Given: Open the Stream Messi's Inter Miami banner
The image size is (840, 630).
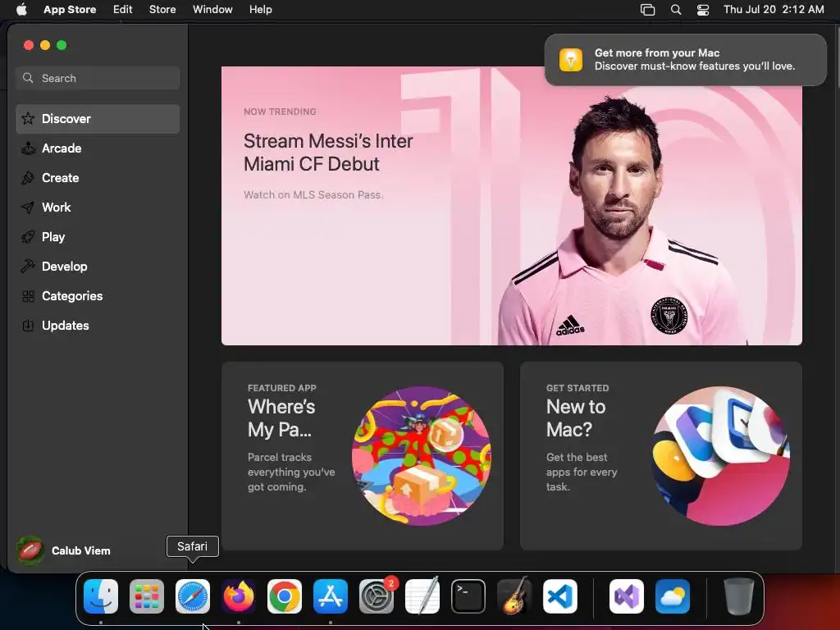Looking at the screenshot, I should pyautogui.click(x=512, y=206).
